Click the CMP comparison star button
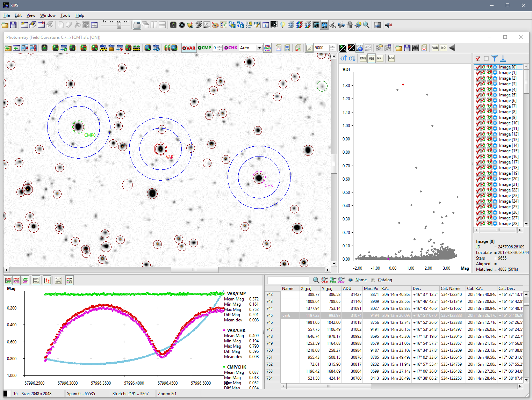Viewport: 532px width, 400px height. (204, 48)
